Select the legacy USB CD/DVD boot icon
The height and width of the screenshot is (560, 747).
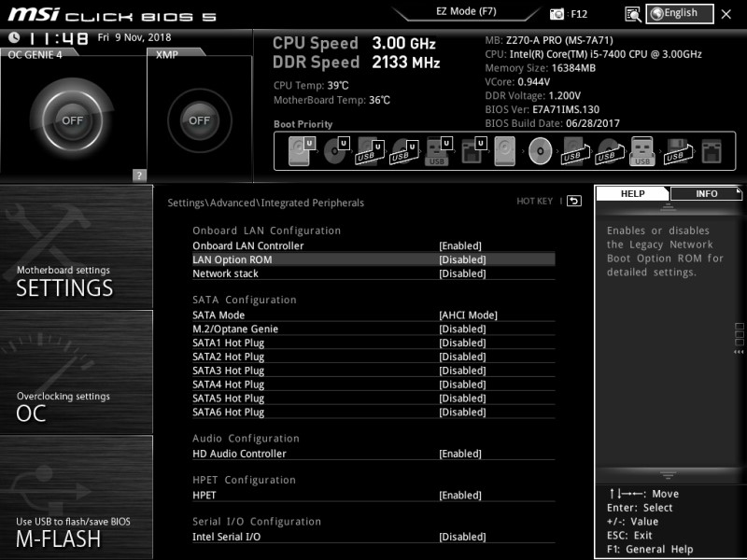pyautogui.click(x=610, y=151)
